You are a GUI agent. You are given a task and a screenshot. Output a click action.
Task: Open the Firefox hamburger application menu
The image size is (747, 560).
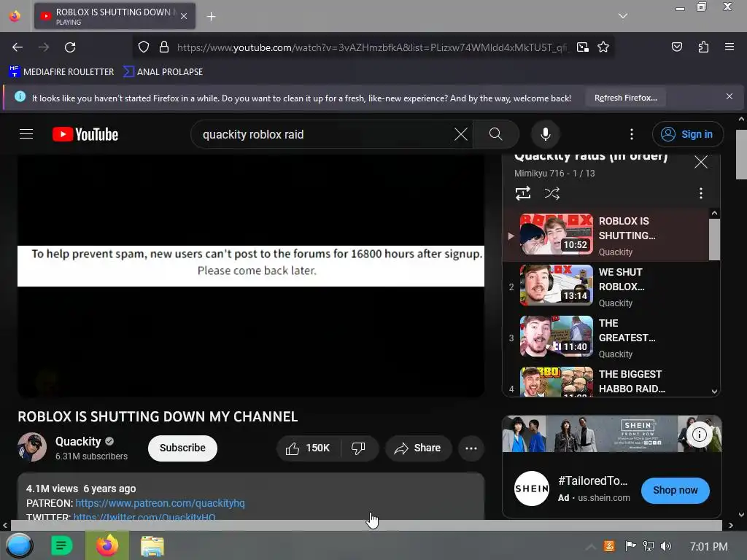pyautogui.click(x=729, y=47)
